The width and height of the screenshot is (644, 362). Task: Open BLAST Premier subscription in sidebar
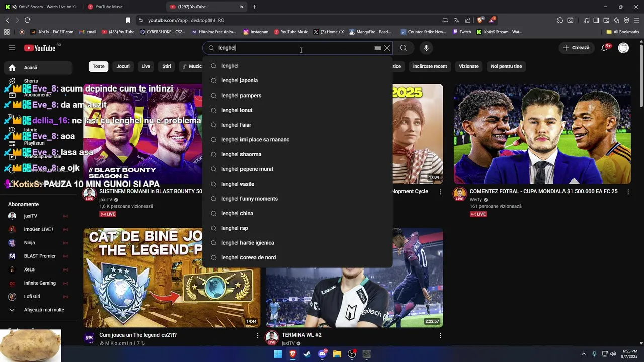pos(38,256)
